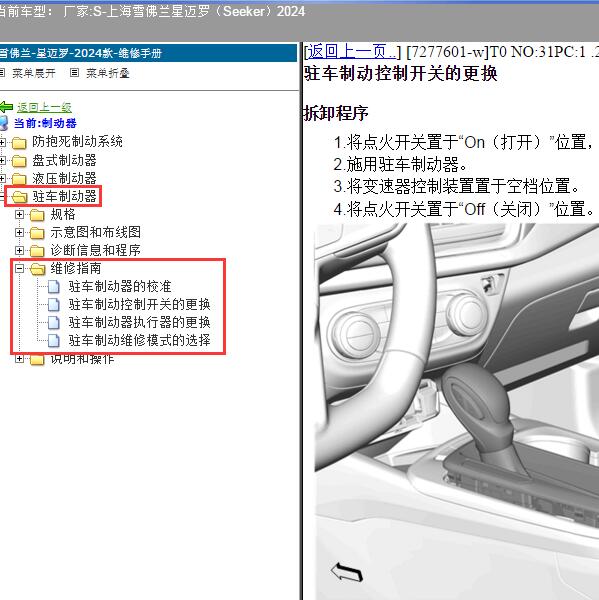Click the 示意图和布线图 folder icon
Screen dimensions: 599x600
(37, 233)
